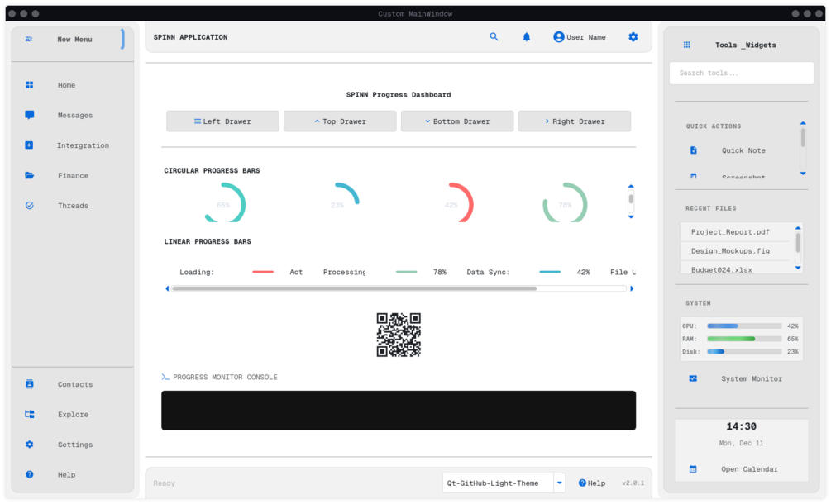The height and width of the screenshot is (504, 831).
Task: Click the sidebar Help question icon
Action: (30, 474)
